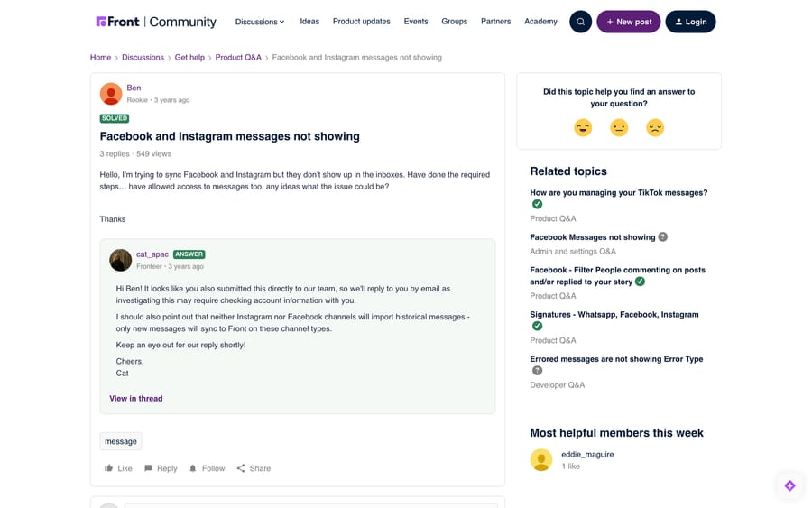This screenshot has height=508, width=812.
Task: Click '3 replies · 549 views' text
Action: click(x=135, y=153)
